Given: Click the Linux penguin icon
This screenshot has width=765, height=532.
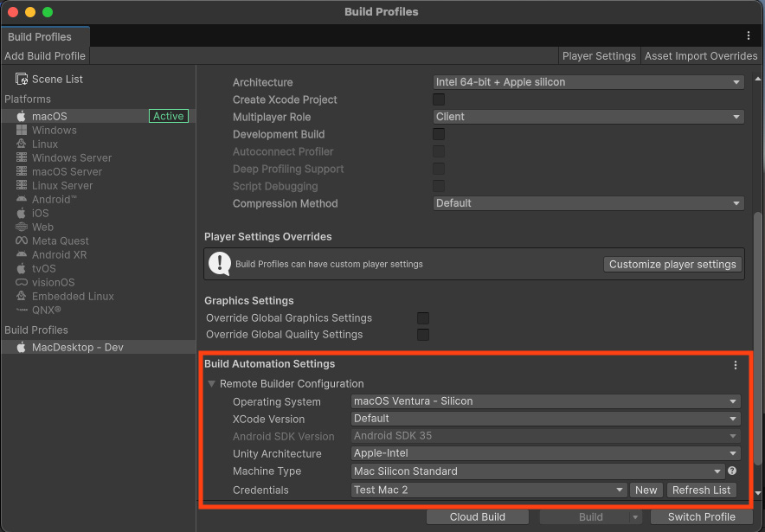Looking at the screenshot, I should [21, 144].
